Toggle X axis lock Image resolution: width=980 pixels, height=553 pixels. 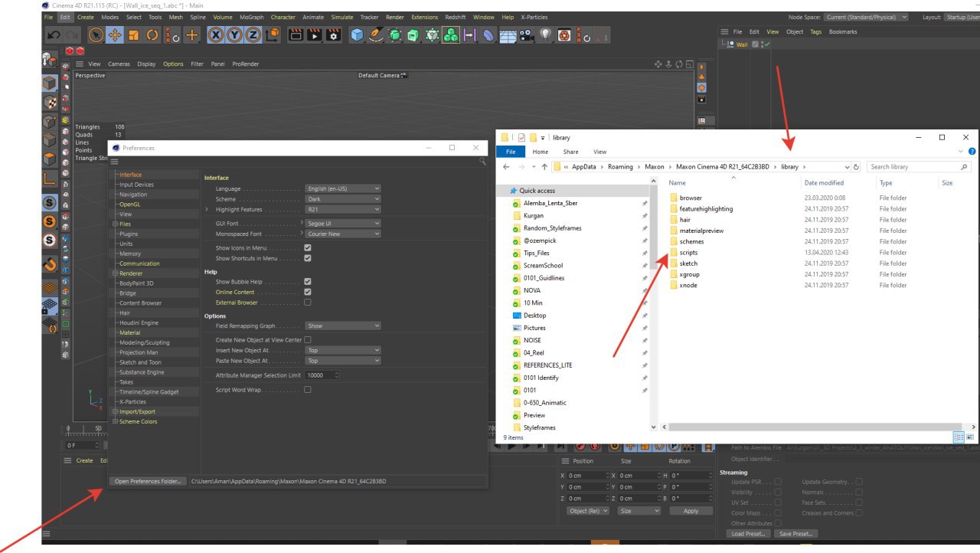(216, 34)
